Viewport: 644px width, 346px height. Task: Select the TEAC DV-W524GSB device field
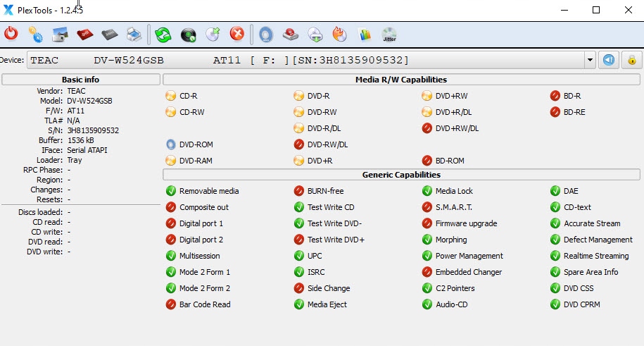coord(306,60)
